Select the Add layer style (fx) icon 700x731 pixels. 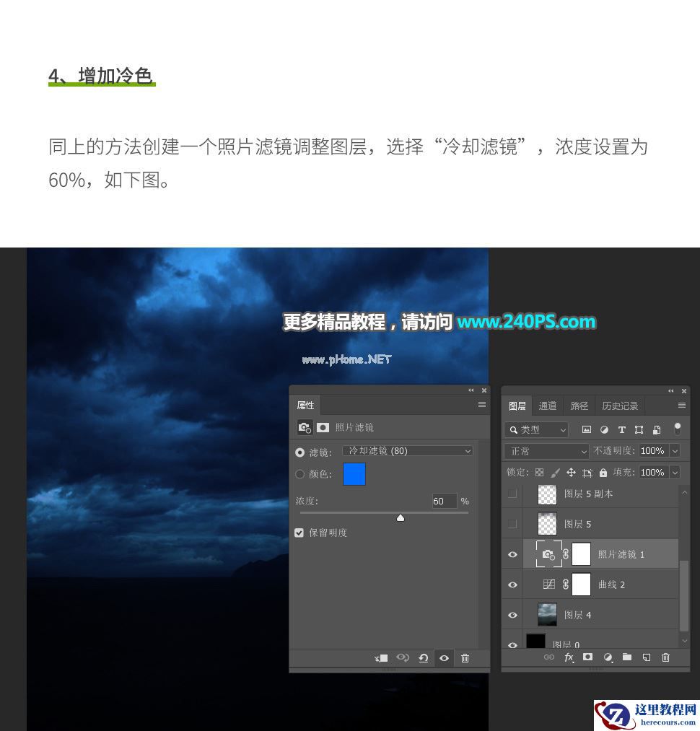[x=570, y=657]
